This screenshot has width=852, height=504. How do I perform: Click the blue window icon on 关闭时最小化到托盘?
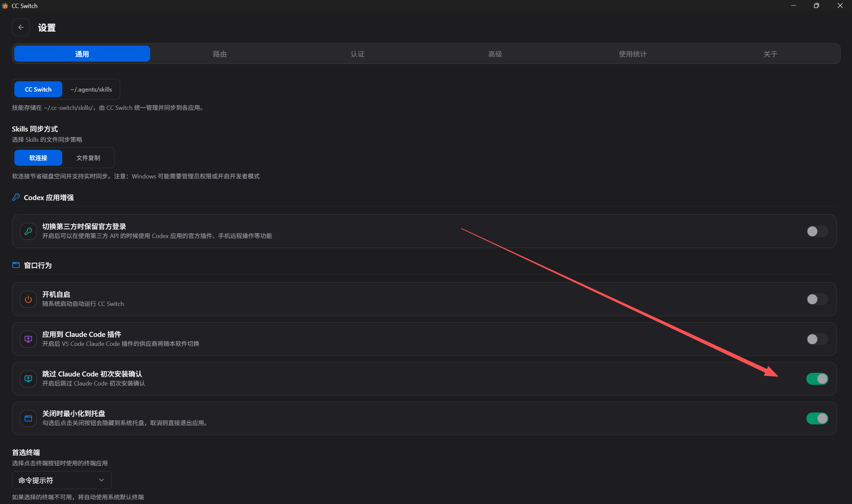tap(28, 418)
